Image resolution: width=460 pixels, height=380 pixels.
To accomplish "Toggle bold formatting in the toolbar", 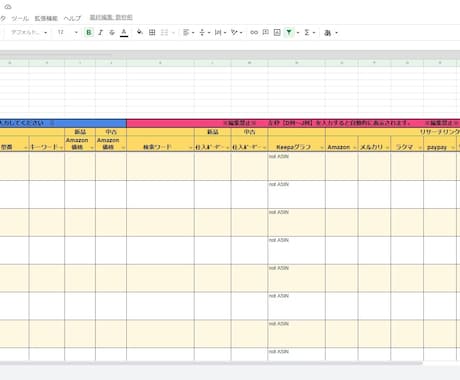I will pyautogui.click(x=89, y=32).
